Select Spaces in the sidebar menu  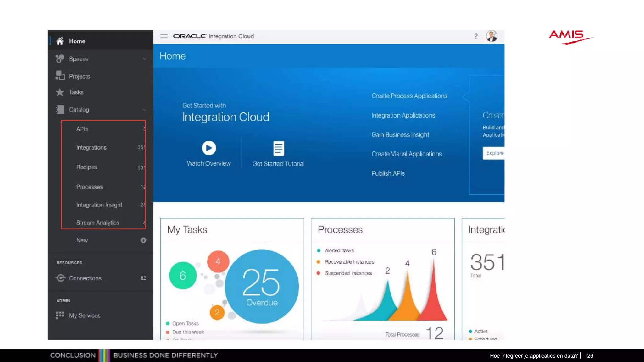(79, 59)
